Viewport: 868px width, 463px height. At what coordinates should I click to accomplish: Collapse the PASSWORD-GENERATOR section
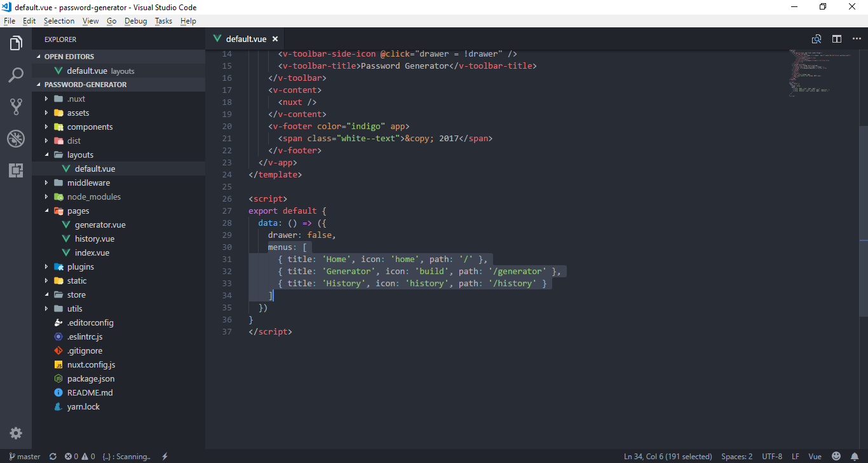[x=118, y=85]
